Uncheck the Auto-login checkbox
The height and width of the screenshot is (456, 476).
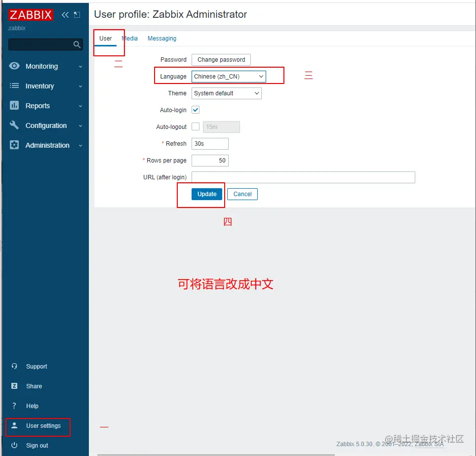[x=196, y=110]
